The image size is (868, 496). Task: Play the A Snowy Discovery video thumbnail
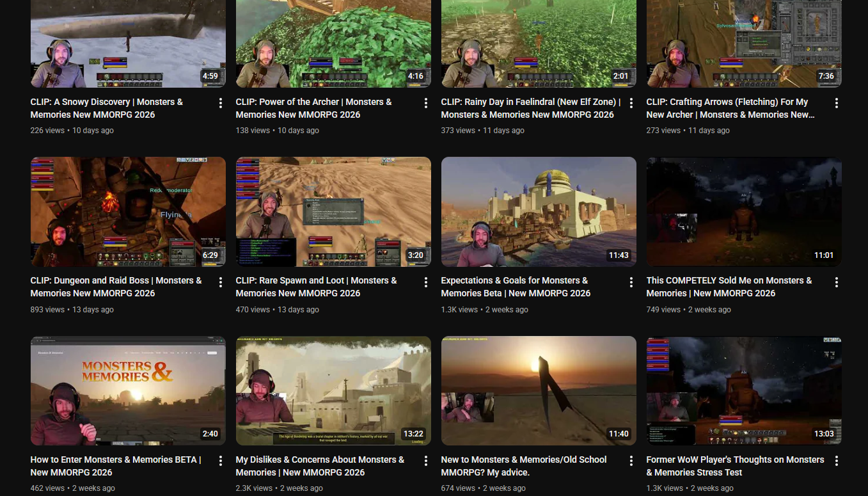128,44
